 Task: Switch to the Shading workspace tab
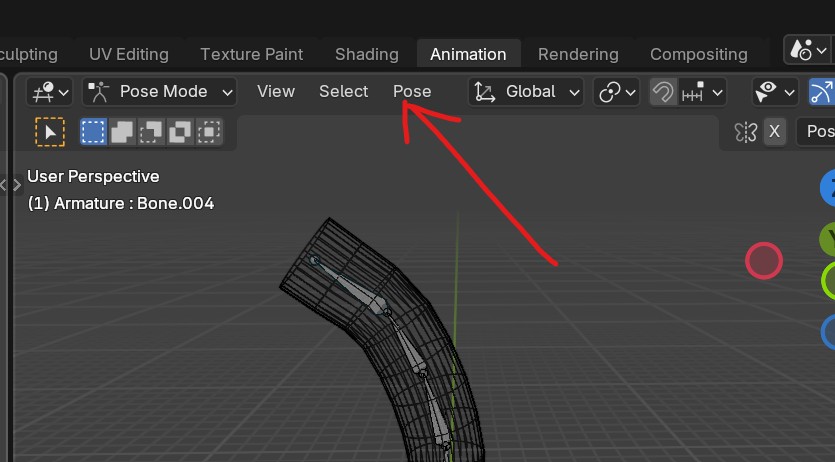[x=366, y=54]
